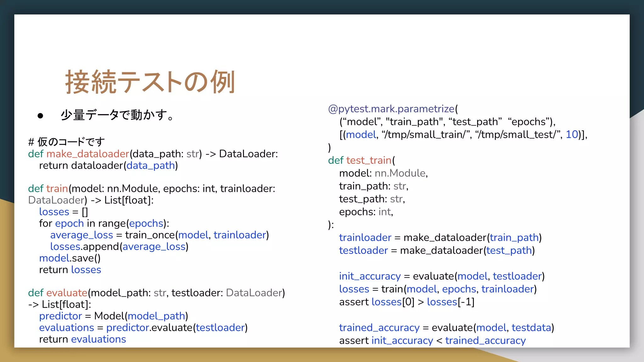Image resolution: width=644 pixels, height=362 pixels.
Task: Click the assert losses[0] > losses[-1] line
Action: point(407,302)
